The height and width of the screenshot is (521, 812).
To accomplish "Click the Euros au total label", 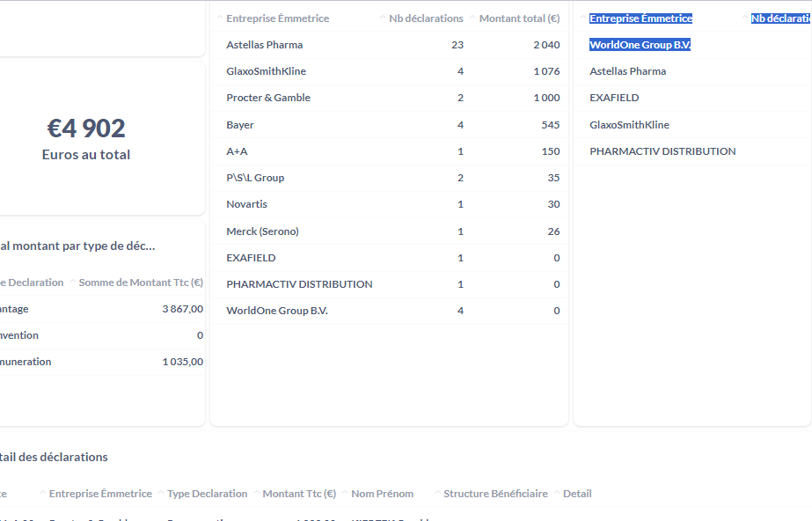I will [86, 154].
